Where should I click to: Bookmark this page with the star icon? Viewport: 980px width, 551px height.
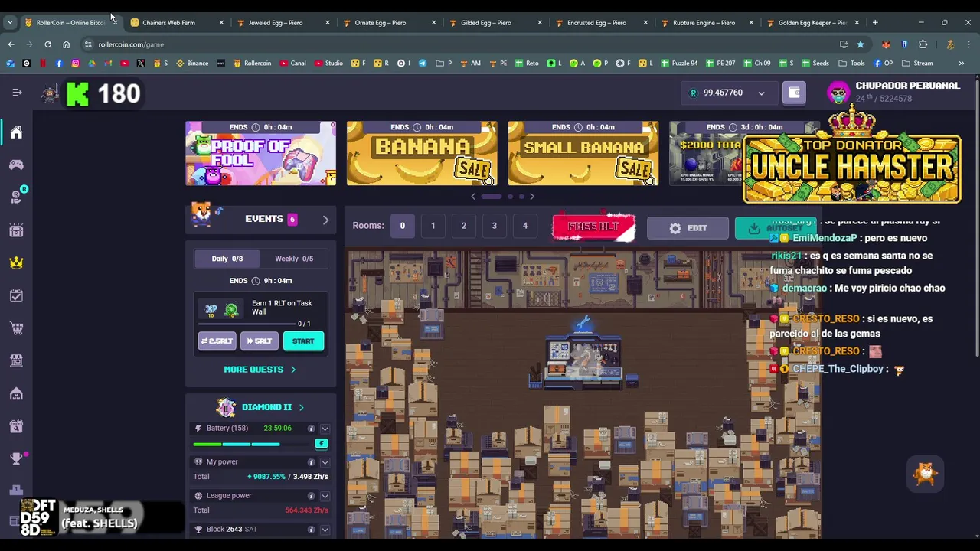click(x=861, y=44)
